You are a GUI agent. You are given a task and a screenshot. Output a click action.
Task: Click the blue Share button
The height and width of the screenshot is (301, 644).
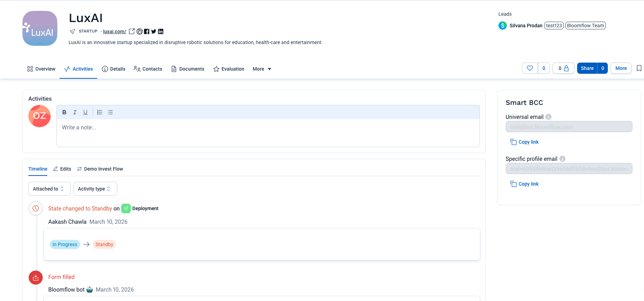click(x=587, y=68)
